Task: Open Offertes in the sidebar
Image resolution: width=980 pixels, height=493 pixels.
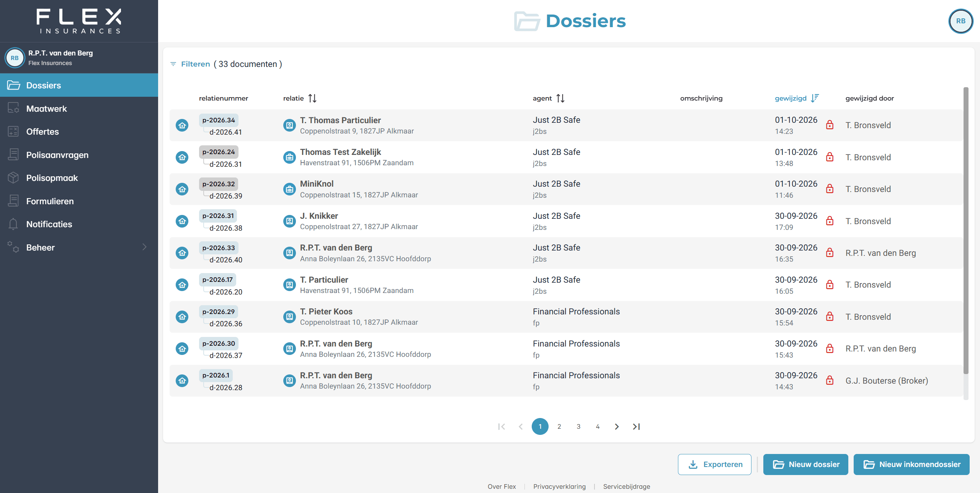Action: click(x=79, y=132)
